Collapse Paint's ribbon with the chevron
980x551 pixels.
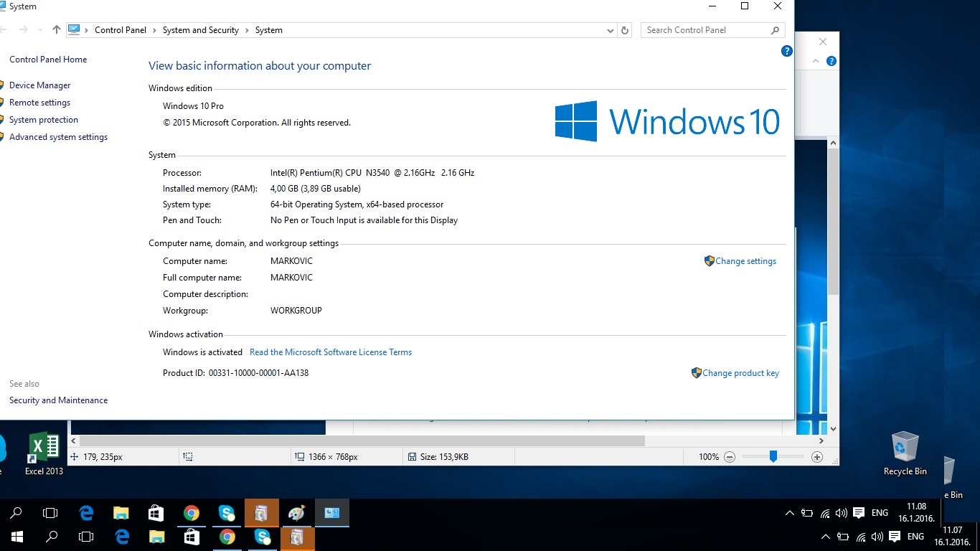point(816,62)
